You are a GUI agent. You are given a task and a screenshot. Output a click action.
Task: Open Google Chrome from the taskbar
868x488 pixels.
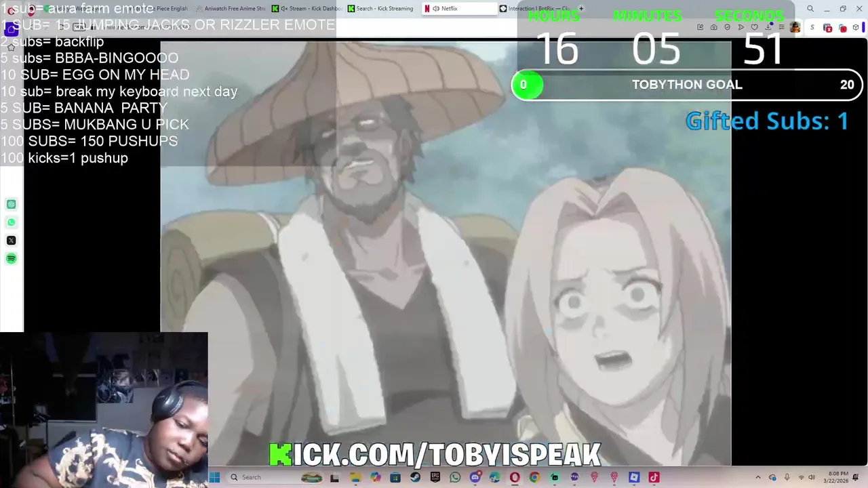point(534,478)
